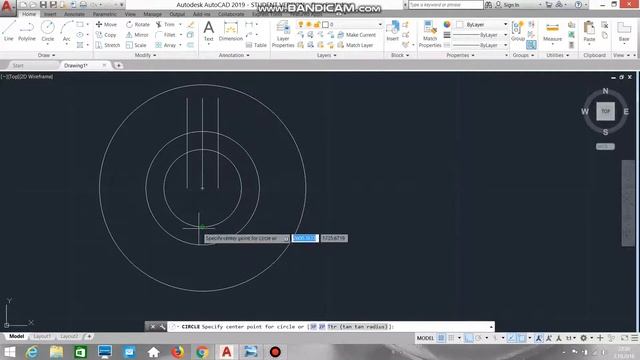
Task: Expand the Annotation panel
Action: pos(234,55)
